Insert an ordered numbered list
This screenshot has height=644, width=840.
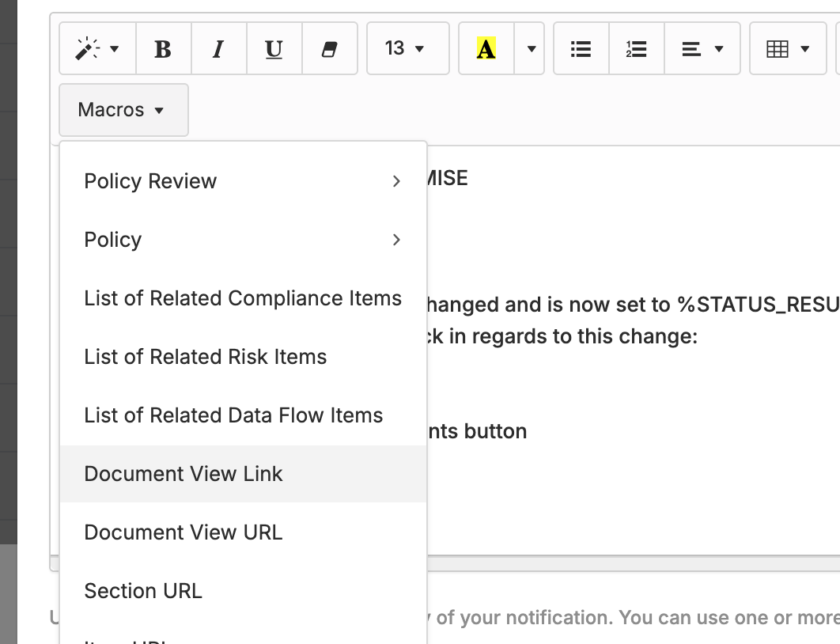click(x=636, y=49)
